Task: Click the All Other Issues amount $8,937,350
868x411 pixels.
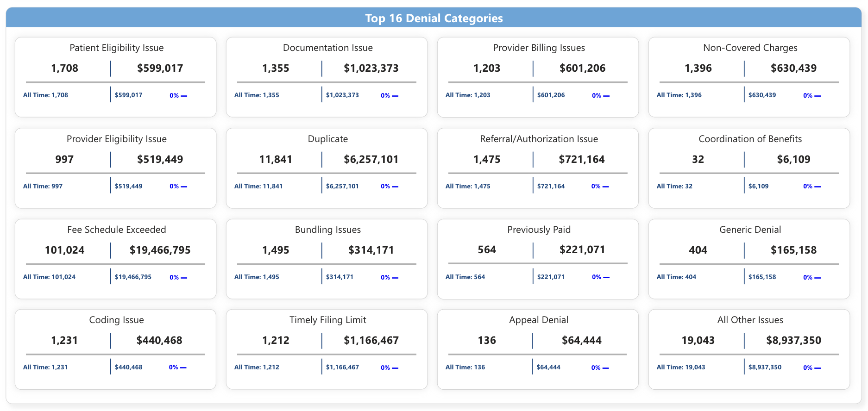Action: 793,340
